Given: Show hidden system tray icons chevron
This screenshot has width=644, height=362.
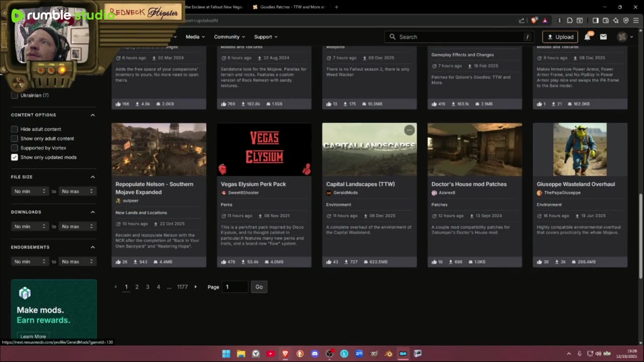Looking at the screenshot, I should point(569,353).
